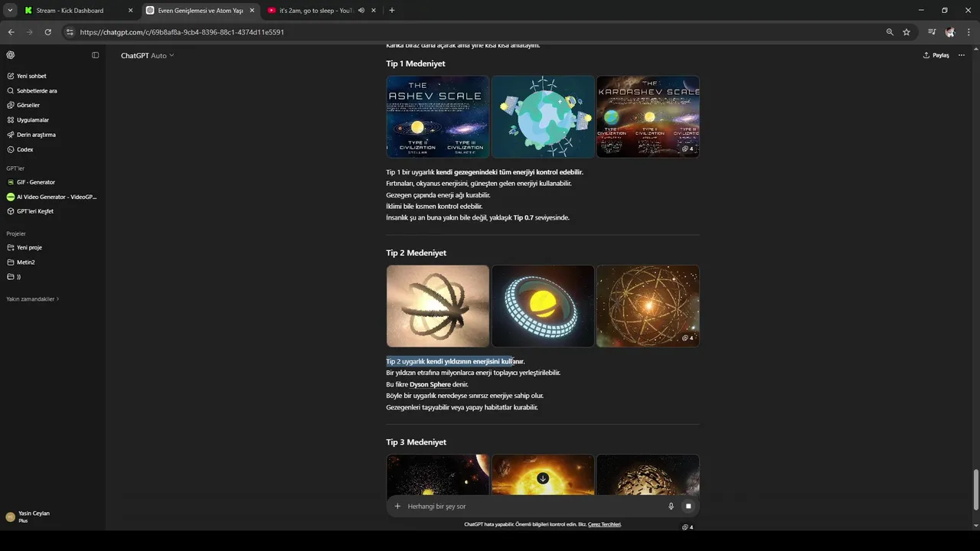Image resolution: width=980 pixels, height=551 pixels.
Task: Open the conversation three-dot options menu
Action: [x=962, y=55]
